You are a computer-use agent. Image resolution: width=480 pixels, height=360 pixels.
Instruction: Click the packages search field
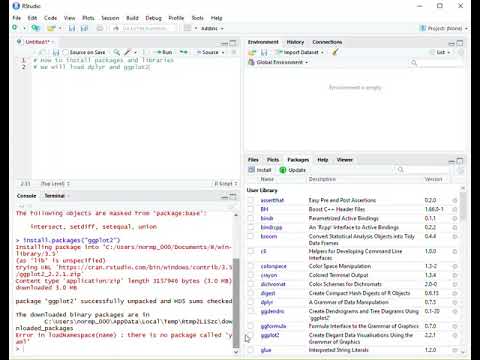click(422, 170)
